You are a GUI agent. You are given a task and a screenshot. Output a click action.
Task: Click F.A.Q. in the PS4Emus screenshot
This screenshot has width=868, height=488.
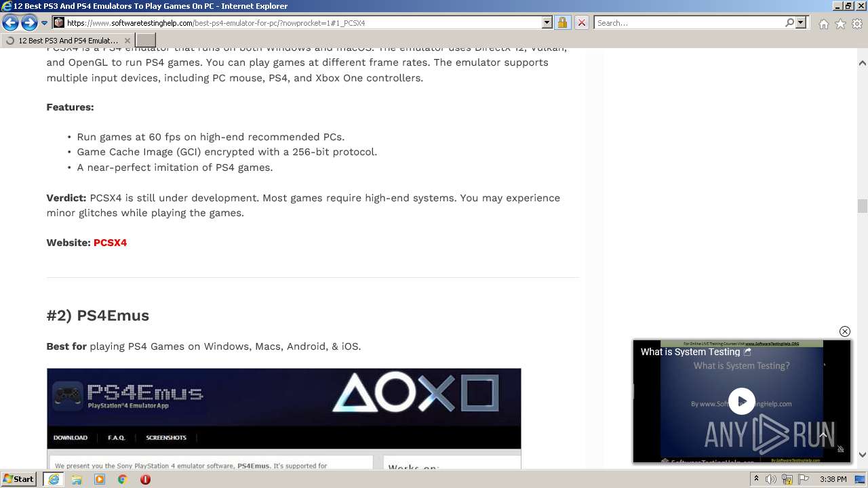pos(117,437)
